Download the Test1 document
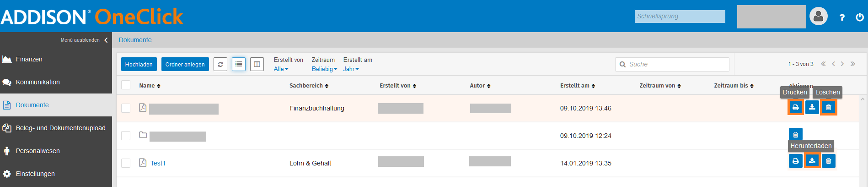Viewport: 868px width, 187px height. click(x=812, y=161)
